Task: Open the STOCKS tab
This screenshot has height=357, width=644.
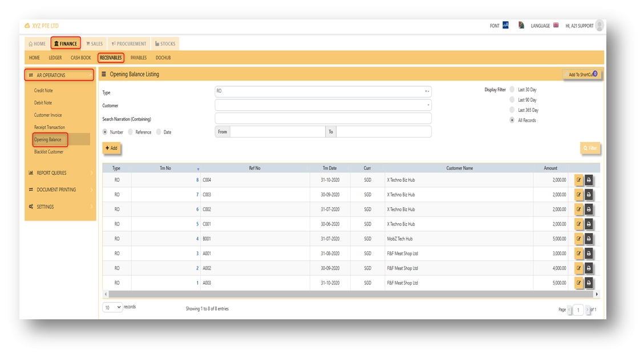Action: pos(165,43)
